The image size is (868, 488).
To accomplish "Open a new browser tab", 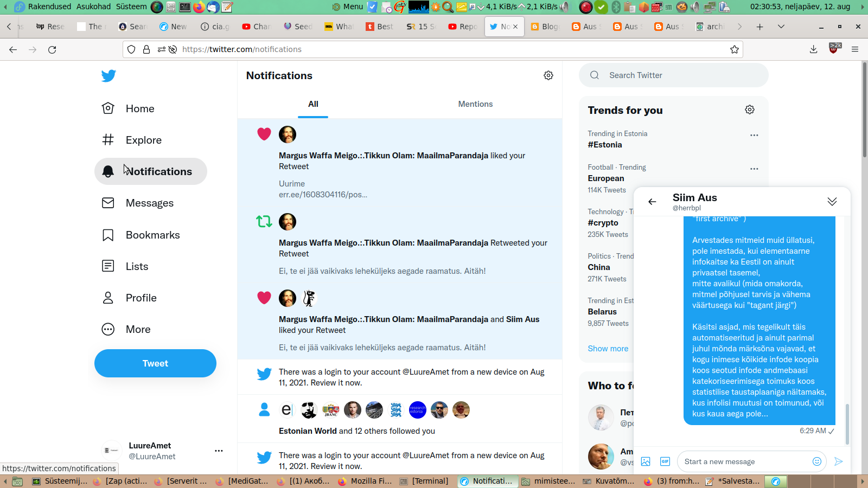I will [759, 27].
